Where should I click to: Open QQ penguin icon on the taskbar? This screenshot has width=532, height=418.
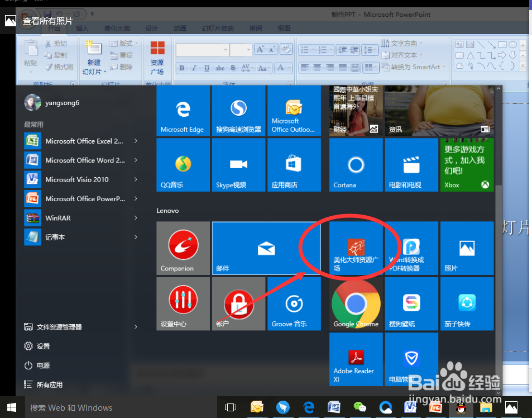tap(461, 407)
